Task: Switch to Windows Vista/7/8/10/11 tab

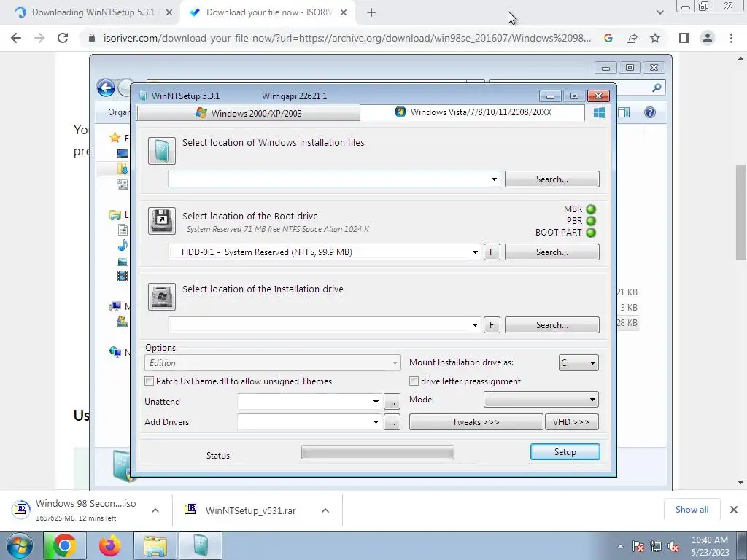Action: [472, 112]
